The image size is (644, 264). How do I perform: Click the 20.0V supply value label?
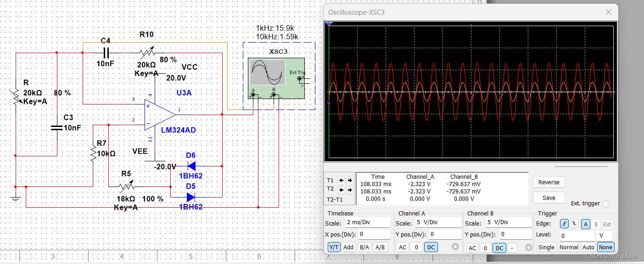[x=176, y=78]
